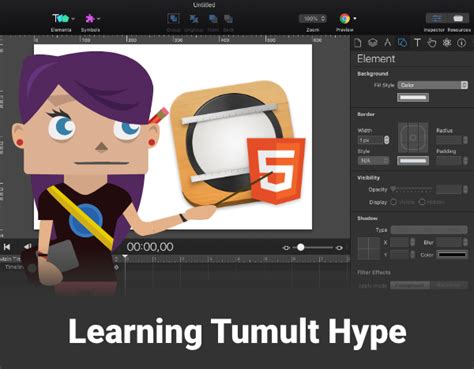
Task: Click the border color swatch
Action: [413, 161]
